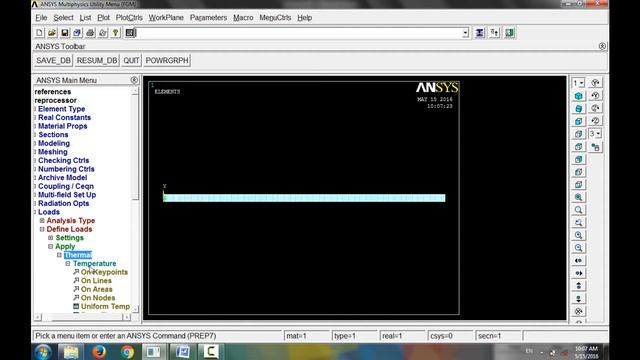Select Uniform Temp in the tree
The height and width of the screenshot is (360, 640).
tap(105, 307)
